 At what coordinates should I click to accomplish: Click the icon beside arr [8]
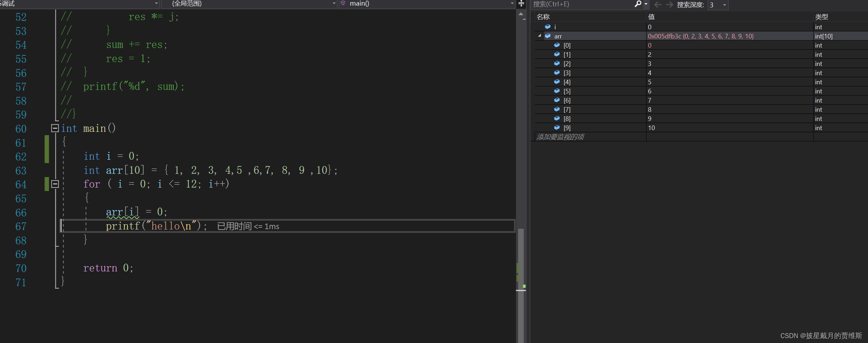pos(557,118)
